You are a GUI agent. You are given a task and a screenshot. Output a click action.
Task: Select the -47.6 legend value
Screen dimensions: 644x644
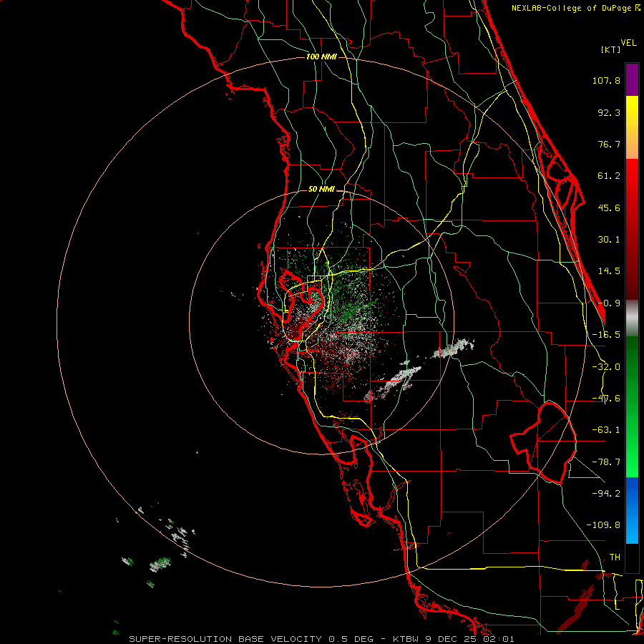606,399
